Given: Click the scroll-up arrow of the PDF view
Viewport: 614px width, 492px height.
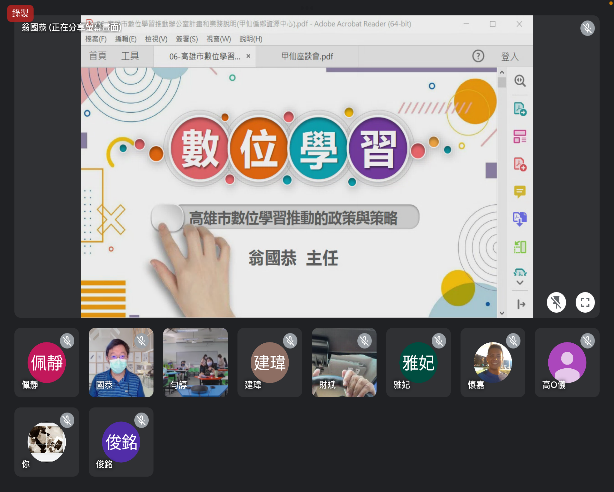Looking at the screenshot, I should click(x=502, y=72).
